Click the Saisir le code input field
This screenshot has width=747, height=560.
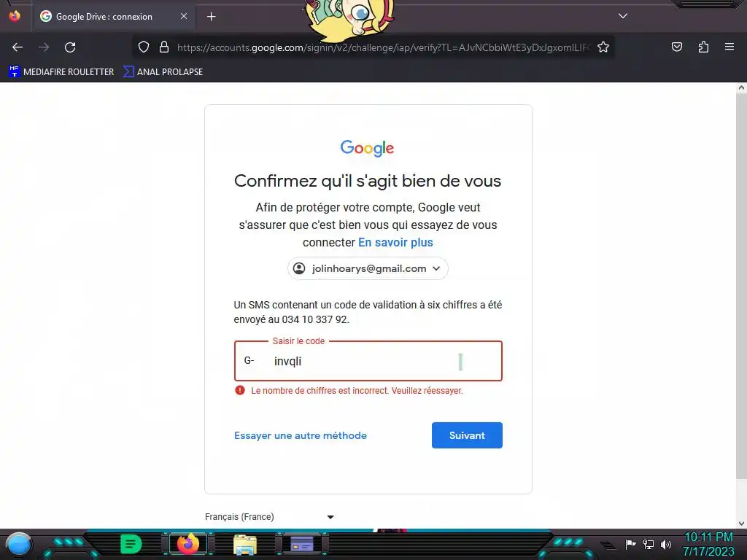pyautogui.click(x=368, y=361)
